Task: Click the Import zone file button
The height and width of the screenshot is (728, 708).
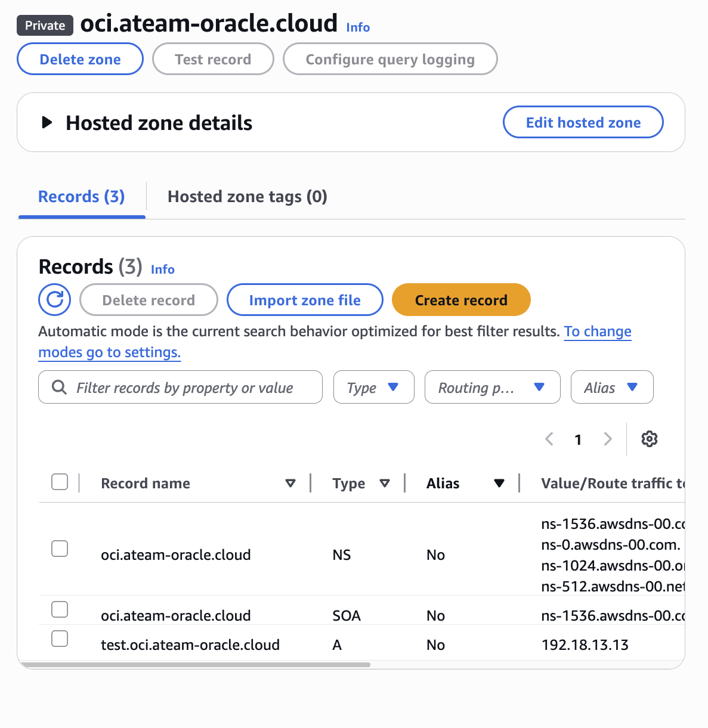Action: (305, 300)
